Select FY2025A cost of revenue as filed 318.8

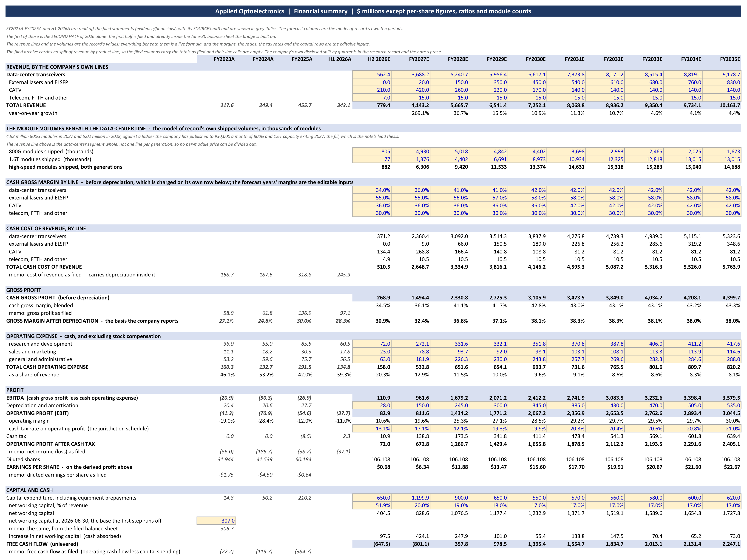(x=305, y=275)
